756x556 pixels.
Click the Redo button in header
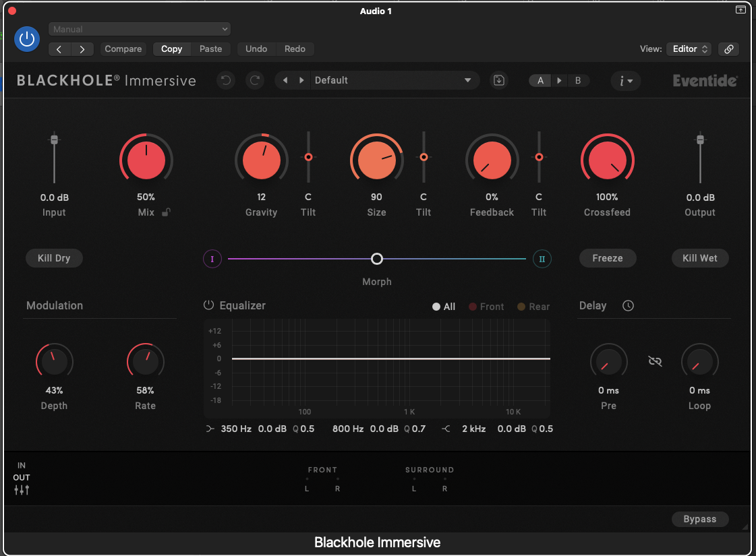295,49
